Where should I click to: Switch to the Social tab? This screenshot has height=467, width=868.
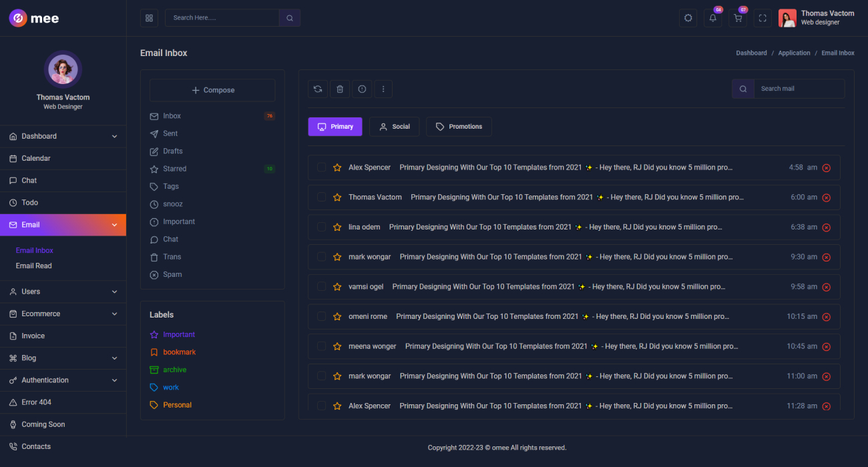(395, 127)
